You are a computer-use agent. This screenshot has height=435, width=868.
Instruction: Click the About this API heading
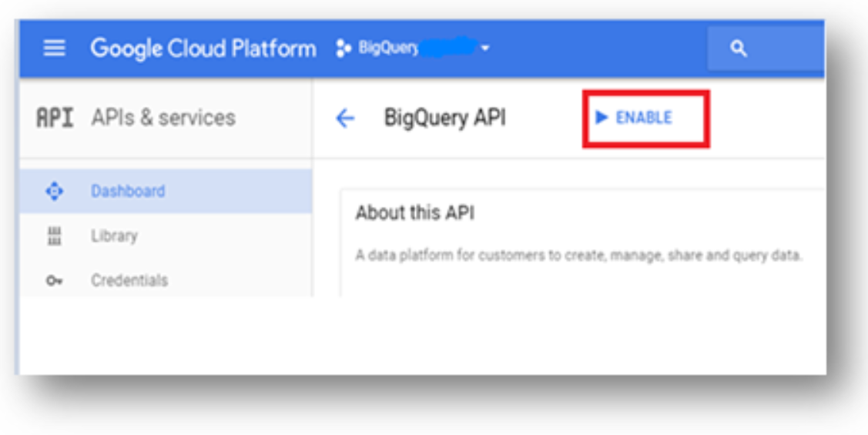414,213
